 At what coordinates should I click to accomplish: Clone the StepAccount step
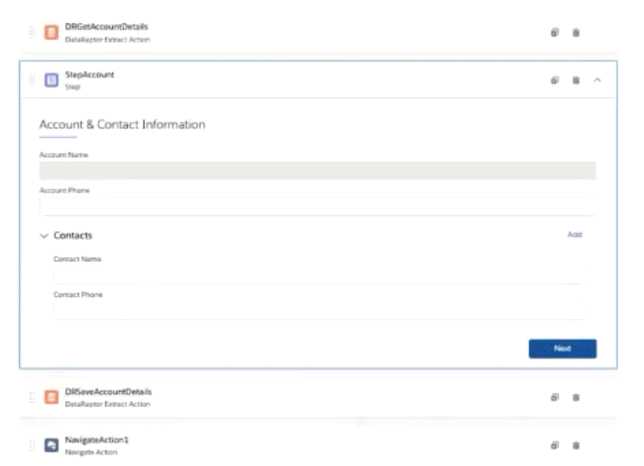click(x=555, y=80)
